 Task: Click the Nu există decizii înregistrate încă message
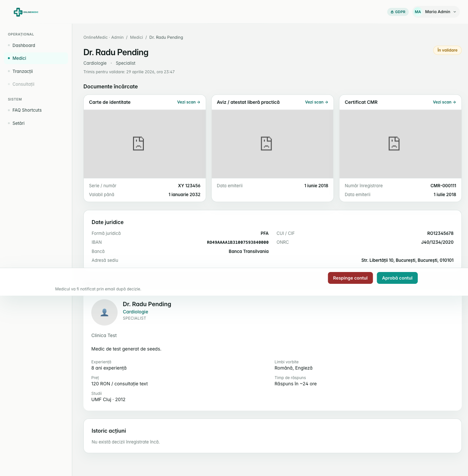126,442
